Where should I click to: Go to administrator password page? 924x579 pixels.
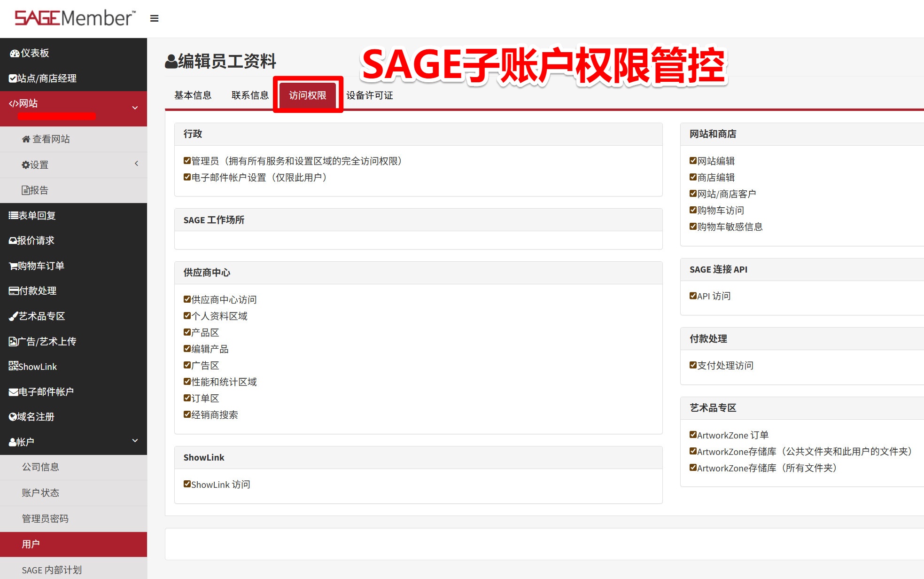click(45, 518)
